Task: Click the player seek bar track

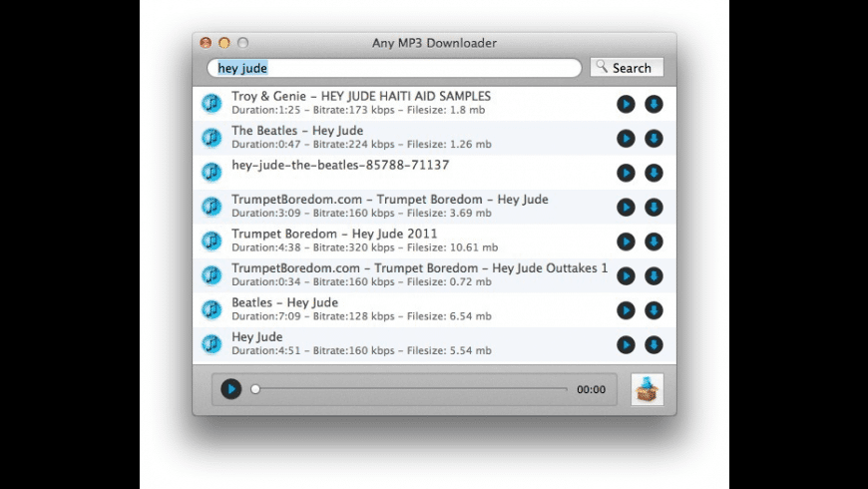Action: (x=411, y=389)
